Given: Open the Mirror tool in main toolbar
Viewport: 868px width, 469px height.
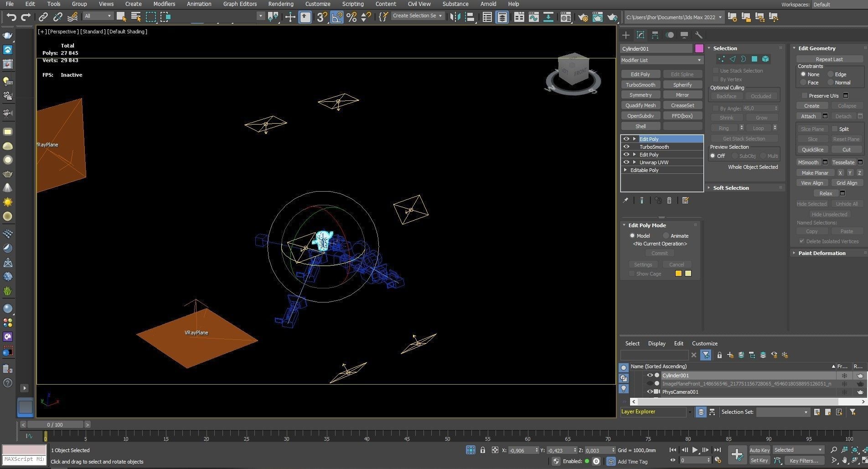Looking at the screenshot, I should point(455,17).
